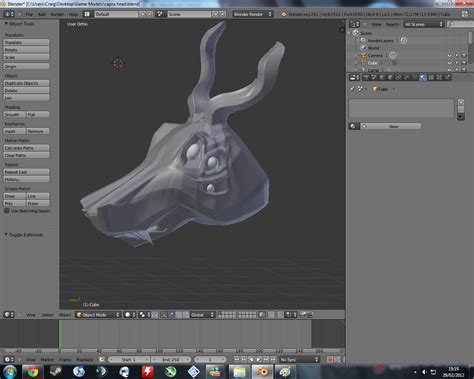474x379 pixels.
Task: Open the Object Mode dropdown
Action: 98,315
